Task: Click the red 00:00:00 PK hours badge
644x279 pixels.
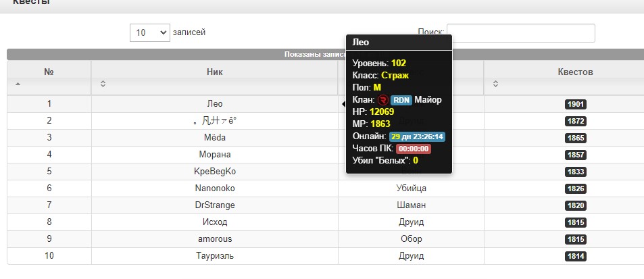Action: 414,149
